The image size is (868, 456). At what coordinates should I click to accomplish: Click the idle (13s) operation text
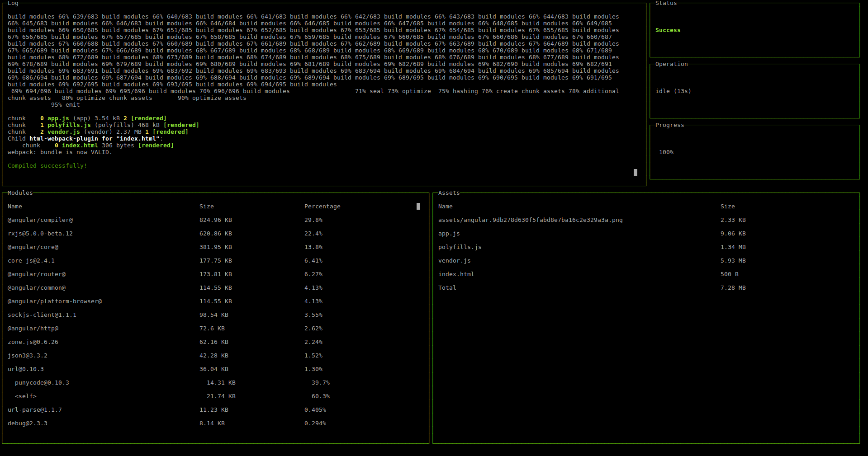click(674, 91)
